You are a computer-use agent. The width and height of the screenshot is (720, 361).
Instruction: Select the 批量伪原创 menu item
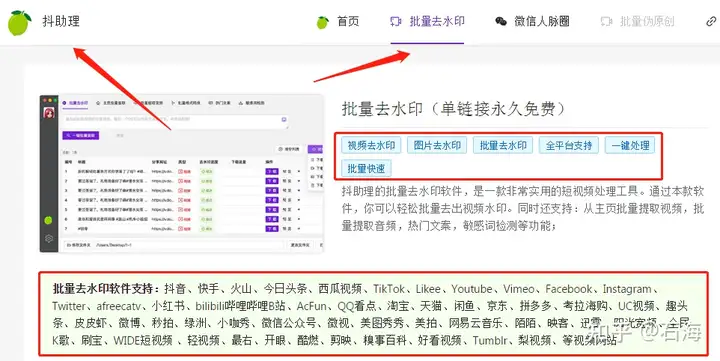pyautogui.click(x=647, y=22)
